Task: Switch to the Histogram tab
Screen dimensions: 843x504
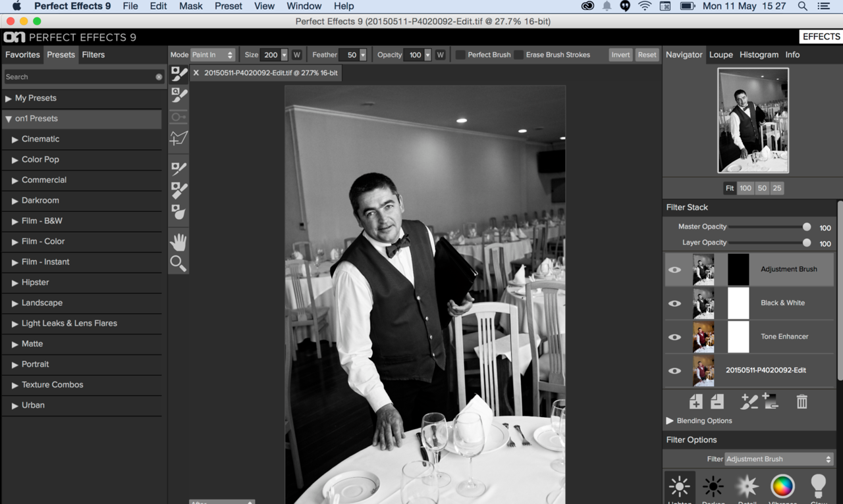Action: point(759,55)
